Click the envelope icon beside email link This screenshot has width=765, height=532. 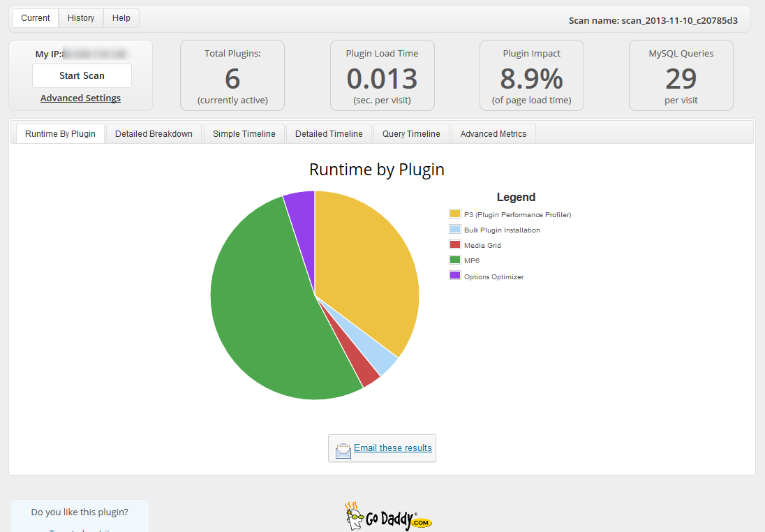(x=343, y=450)
